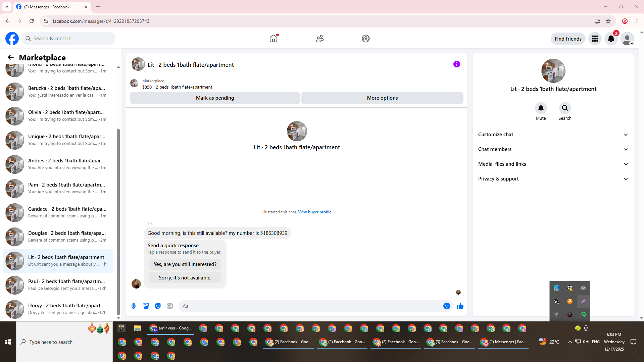
Task: Open the Paul conversation
Action: 58,285
